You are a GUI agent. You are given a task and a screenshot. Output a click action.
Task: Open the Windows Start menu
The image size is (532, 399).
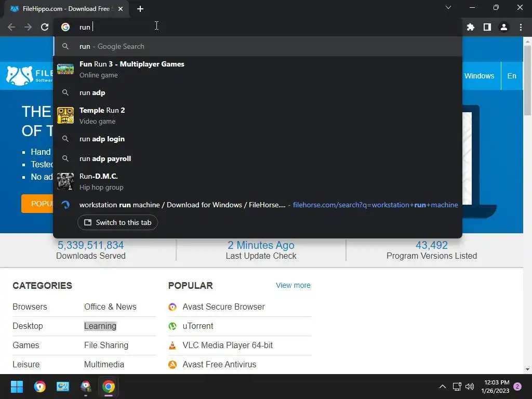point(17,387)
